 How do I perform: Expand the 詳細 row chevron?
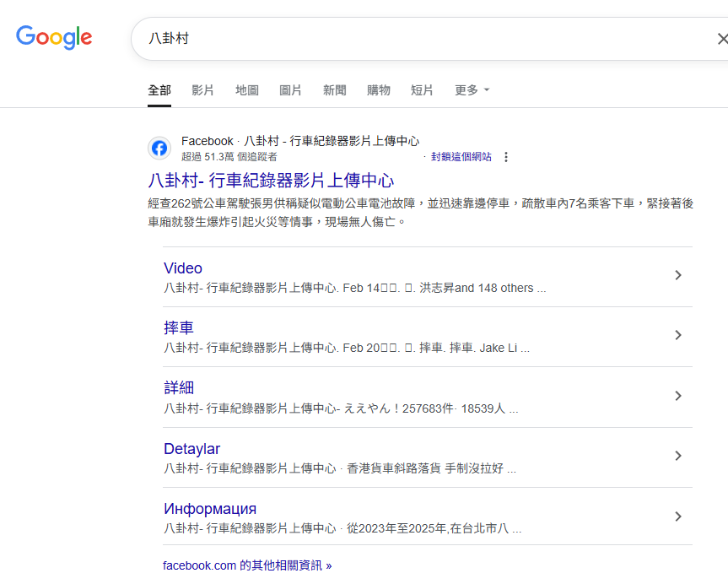(x=678, y=396)
